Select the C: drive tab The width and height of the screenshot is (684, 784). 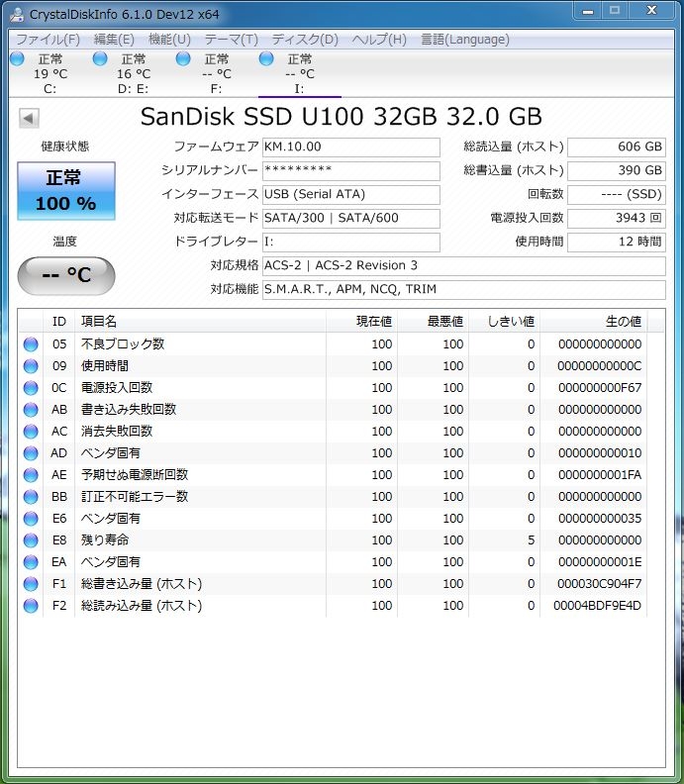(x=50, y=73)
